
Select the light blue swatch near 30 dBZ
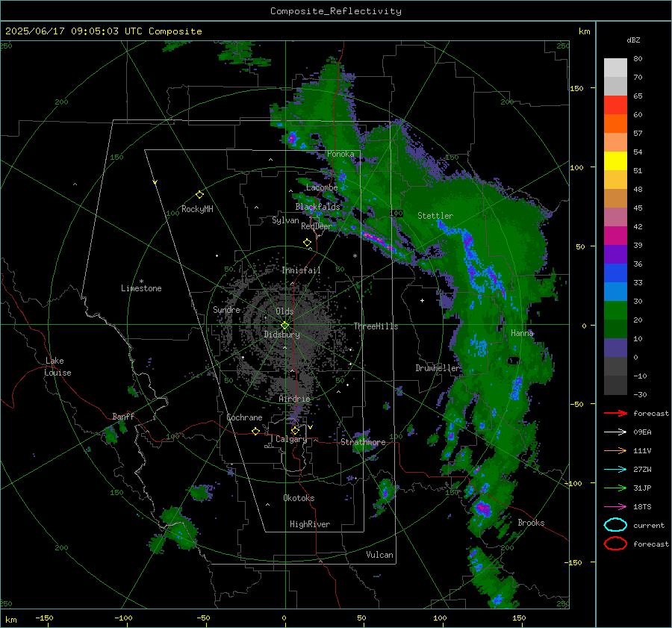(615, 292)
